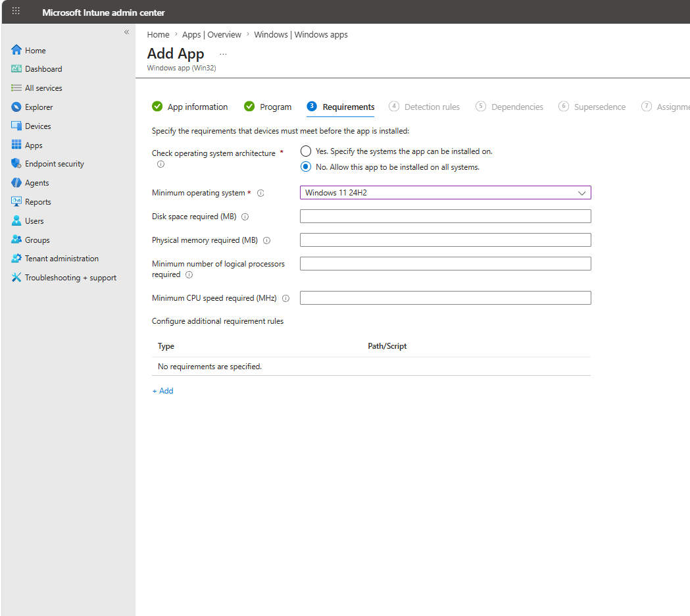Focus the Minimum CPU speed (MHz) field
The height and width of the screenshot is (616, 690).
click(445, 297)
